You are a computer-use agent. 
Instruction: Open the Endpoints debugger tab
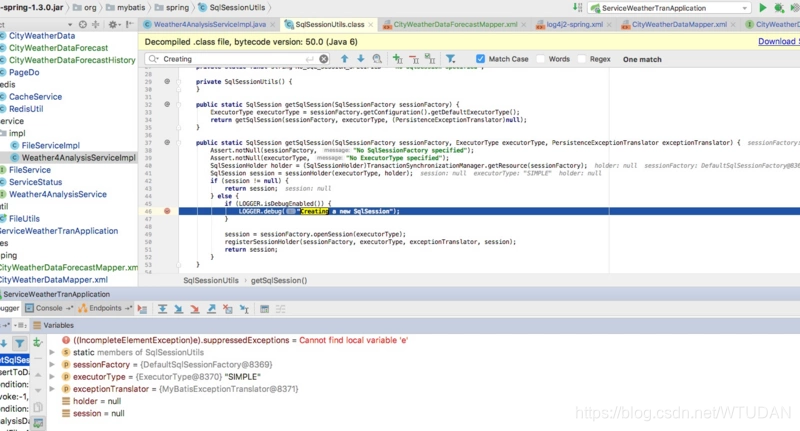(105, 308)
